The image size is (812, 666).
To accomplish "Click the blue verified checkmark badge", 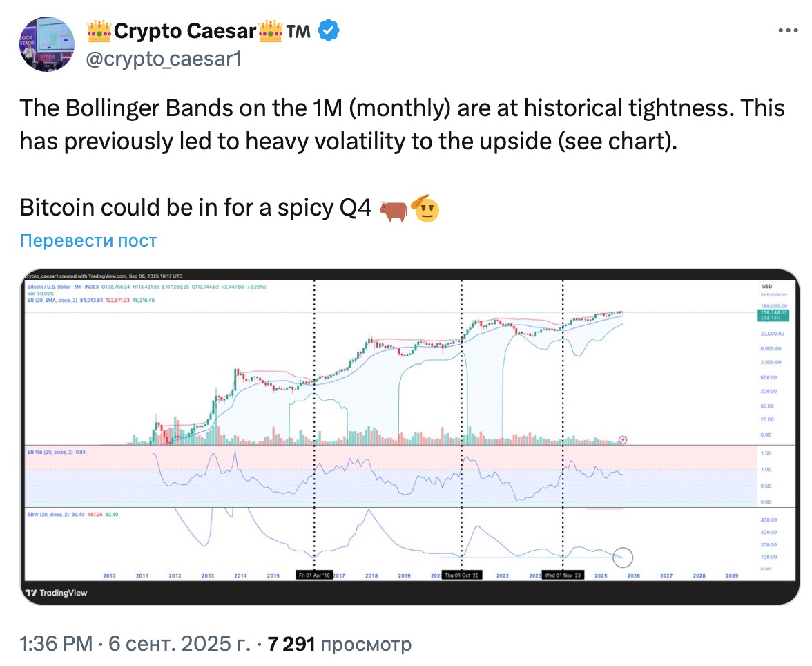I will (x=329, y=30).
